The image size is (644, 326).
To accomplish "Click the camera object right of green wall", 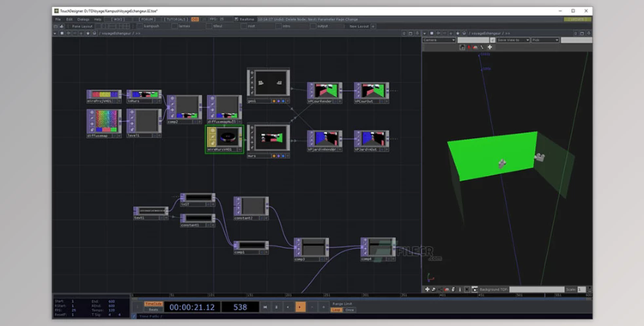I will [540, 157].
